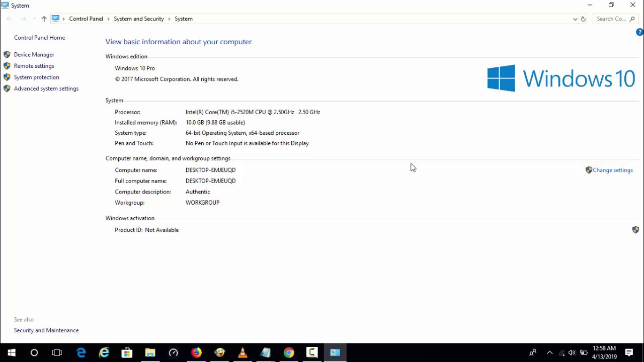Open Cortana circle on taskbar
Viewport: 644px width, 362px height.
pyautogui.click(x=34, y=352)
